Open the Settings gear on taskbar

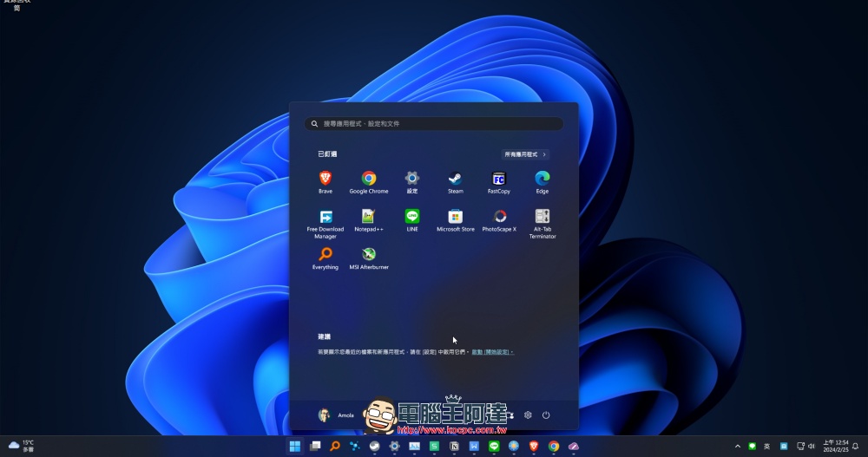394,446
